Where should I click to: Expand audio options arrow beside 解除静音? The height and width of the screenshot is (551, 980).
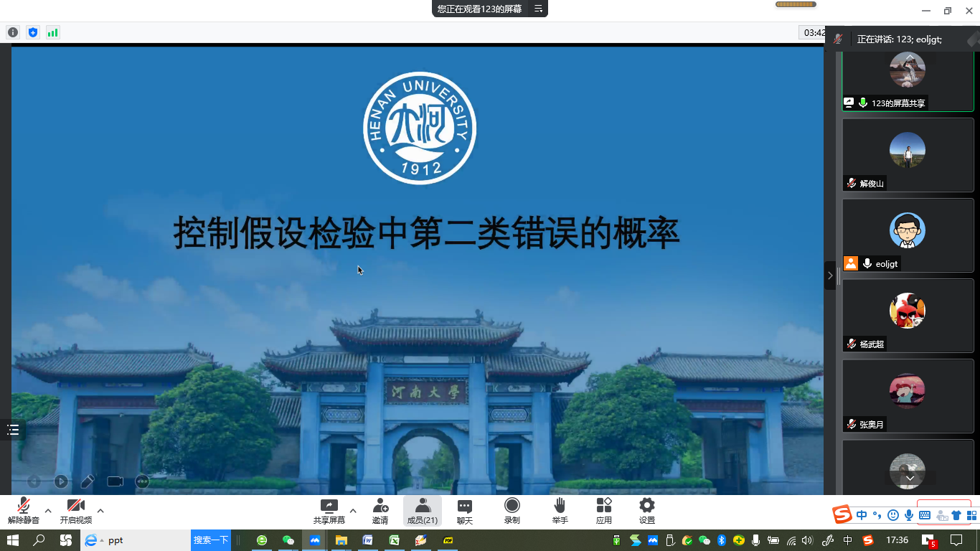(x=48, y=511)
